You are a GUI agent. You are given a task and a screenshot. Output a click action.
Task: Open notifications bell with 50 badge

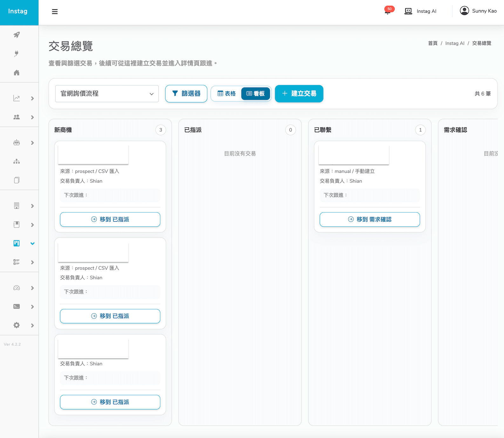click(x=388, y=11)
